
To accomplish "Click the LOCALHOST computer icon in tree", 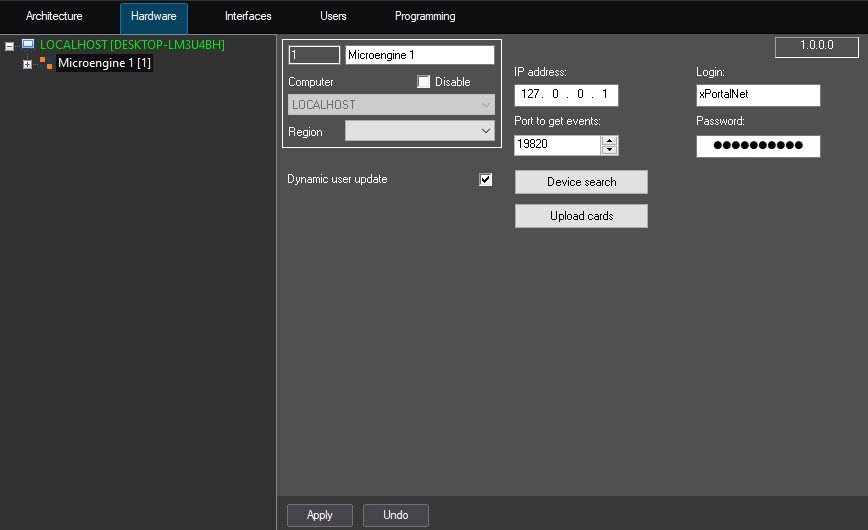I will (27, 45).
